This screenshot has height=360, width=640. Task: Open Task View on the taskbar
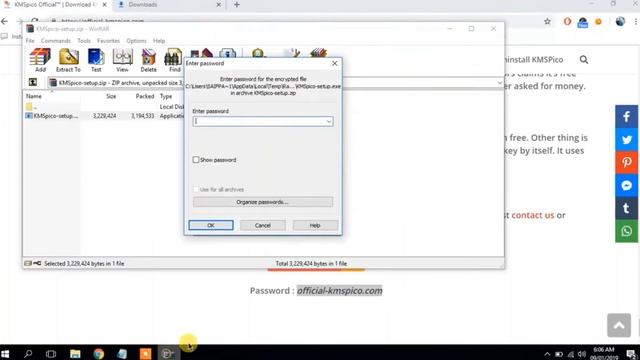click(51, 354)
